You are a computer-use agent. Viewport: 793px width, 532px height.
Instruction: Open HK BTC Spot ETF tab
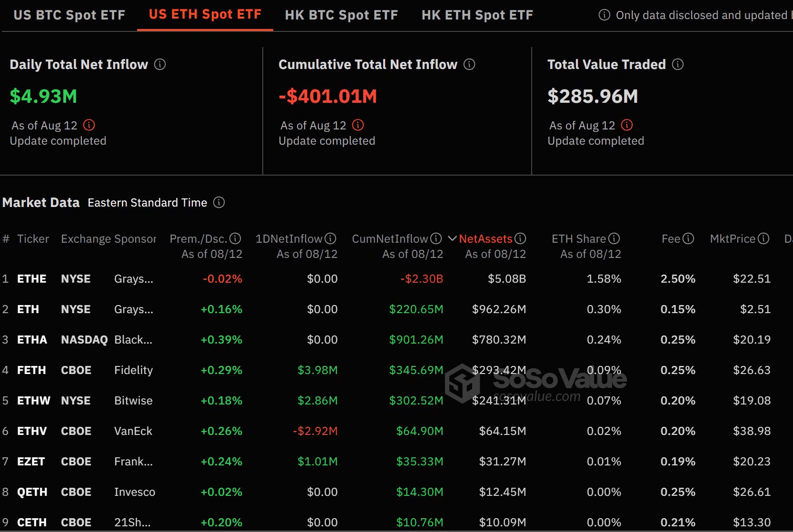[x=341, y=15]
